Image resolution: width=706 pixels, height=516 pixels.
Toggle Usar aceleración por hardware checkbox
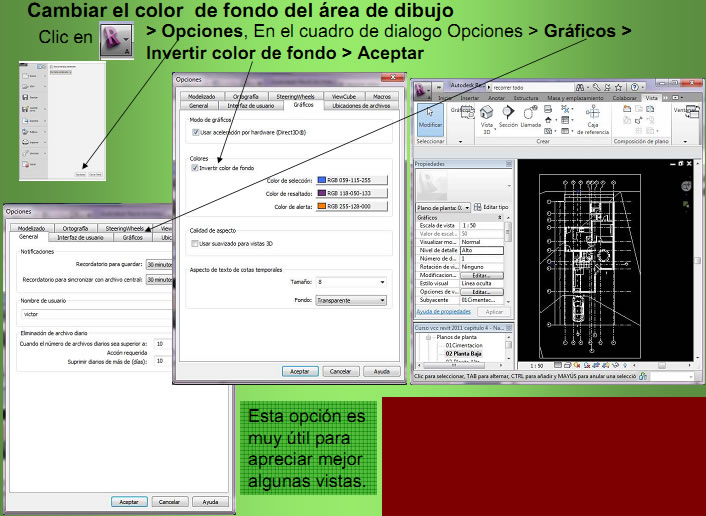(195, 132)
